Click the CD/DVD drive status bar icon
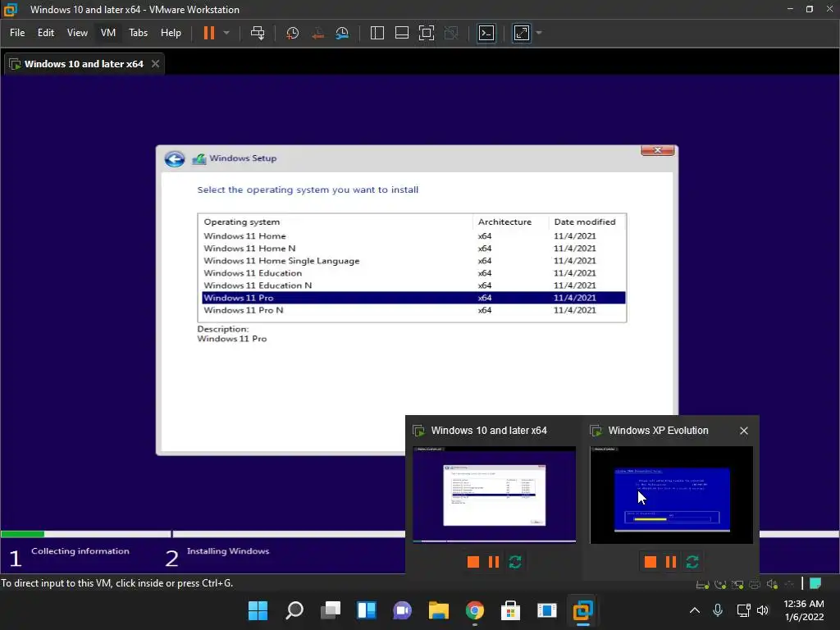Screen dimensions: 840x630 [x=720, y=584]
